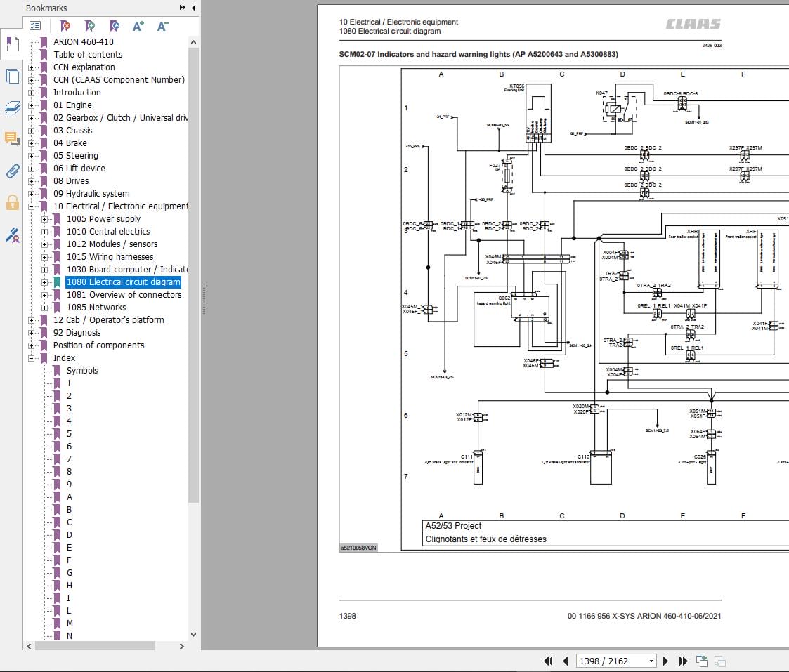This screenshot has height=672, width=789.
Task: Expand the 92 Diagnosis bookmark node
Action: click(31, 333)
